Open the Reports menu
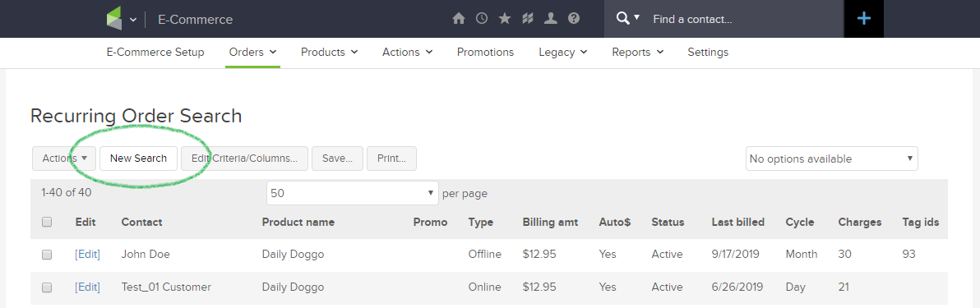 coord(637,53)
